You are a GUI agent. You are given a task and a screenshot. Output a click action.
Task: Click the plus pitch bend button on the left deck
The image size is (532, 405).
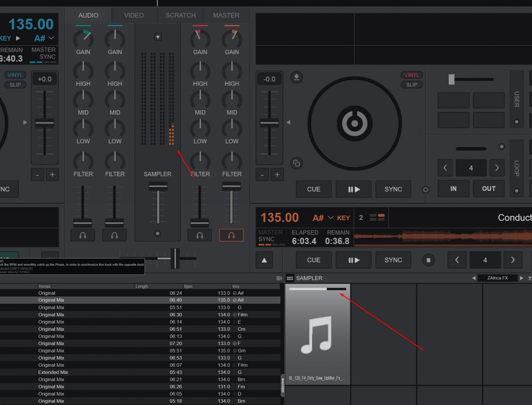click(52, 175)
